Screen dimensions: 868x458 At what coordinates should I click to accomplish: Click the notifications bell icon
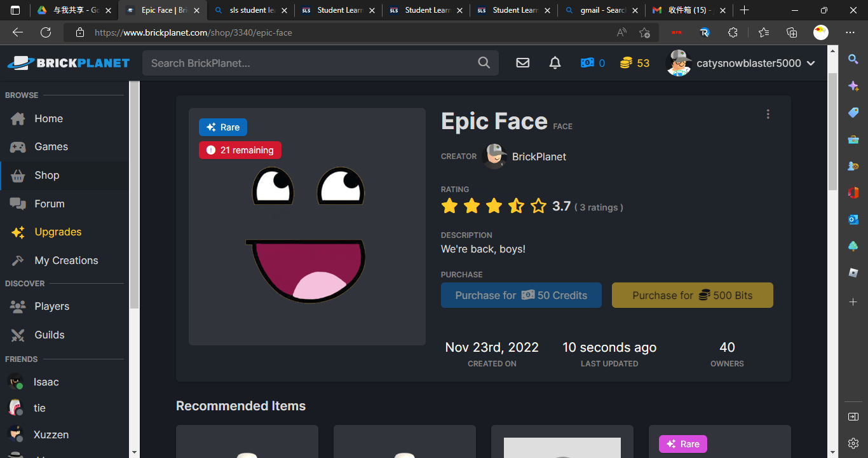(555, 63)
